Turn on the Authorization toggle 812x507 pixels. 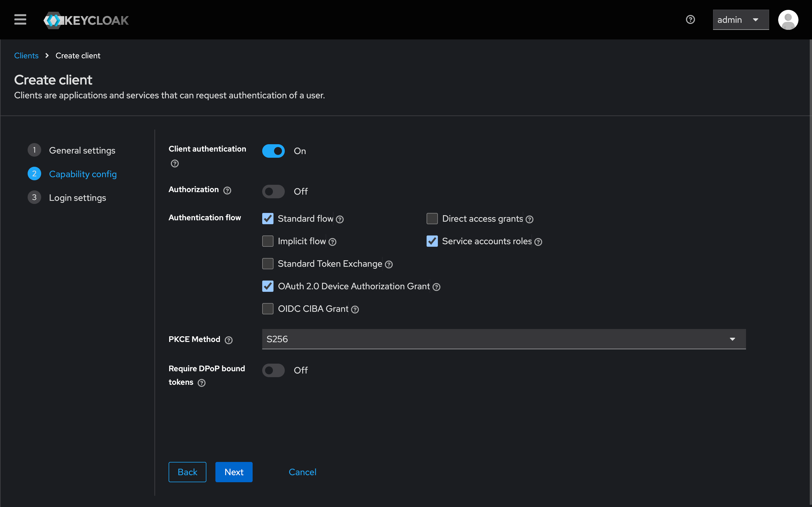[273, 191]
